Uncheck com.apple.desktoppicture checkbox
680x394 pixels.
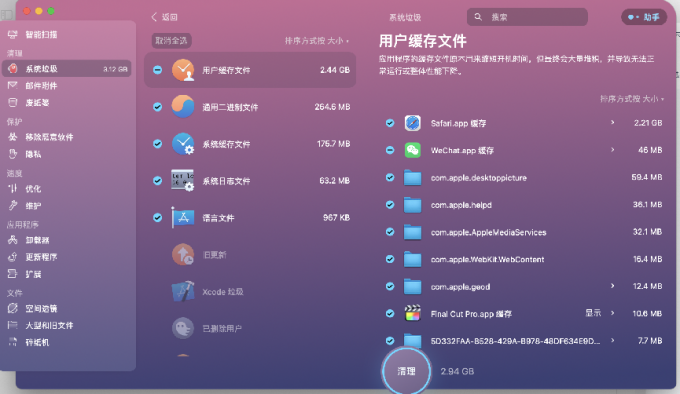coord(390,177)
